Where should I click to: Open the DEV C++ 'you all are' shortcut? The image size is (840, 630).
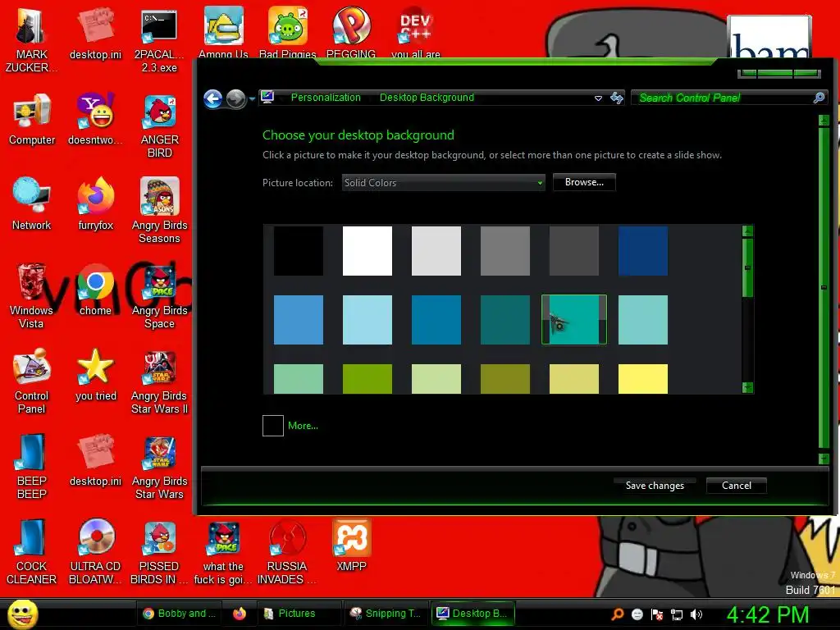pos(416,32)
